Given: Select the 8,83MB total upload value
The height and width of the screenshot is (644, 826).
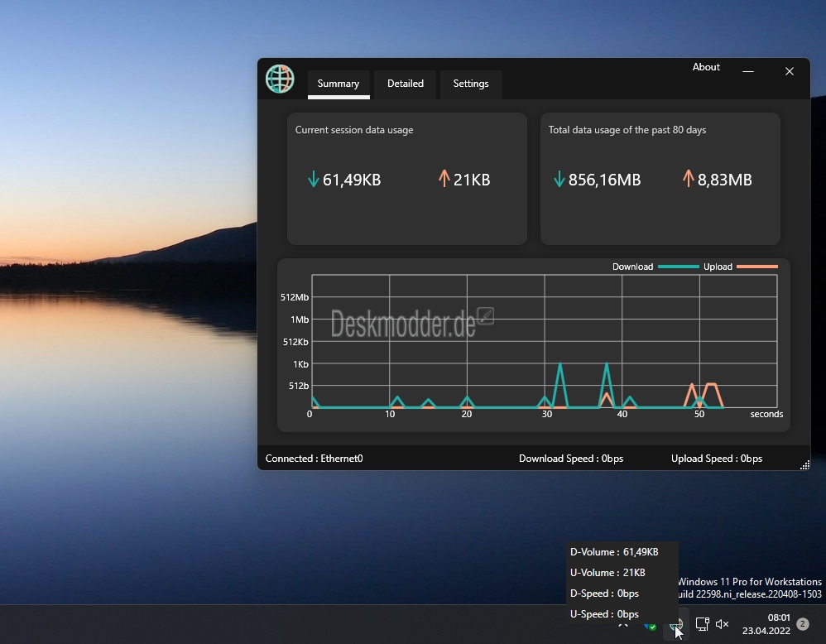Looking at the screenshot, I should click(x=725, y=180).
